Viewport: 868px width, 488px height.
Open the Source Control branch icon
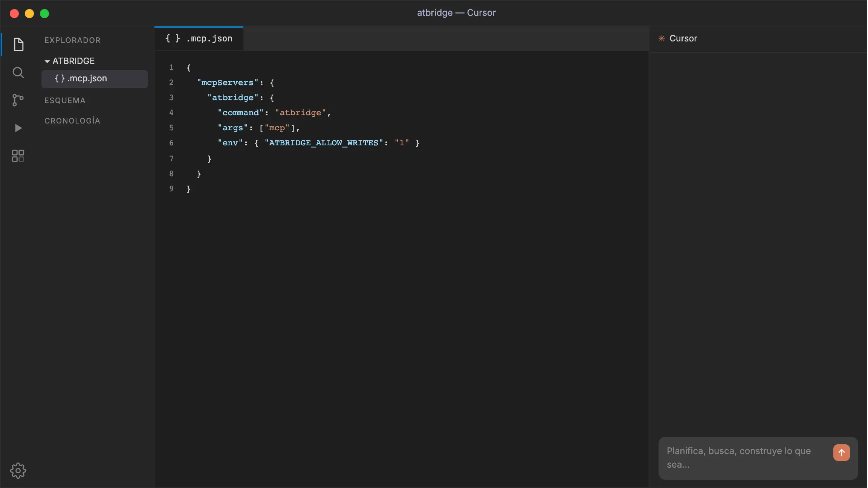click(18, 100)
